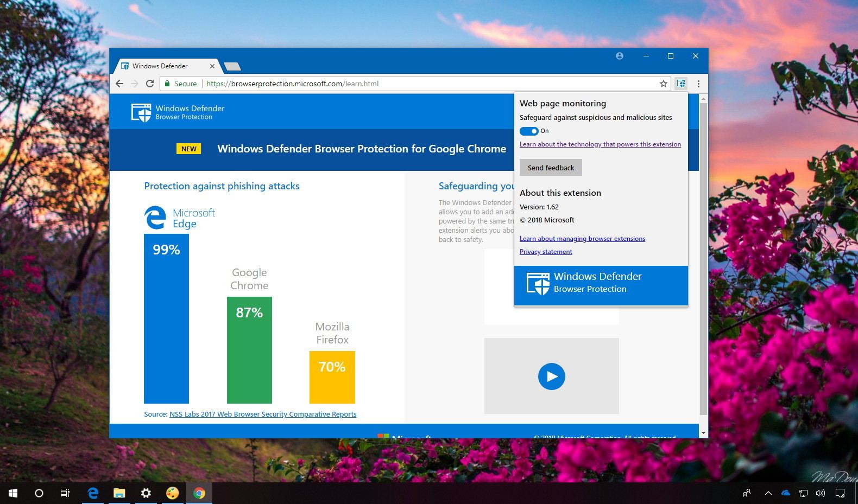
Task: Open Learn about managing browser extensions link
Action: click(x=582, y=239)
